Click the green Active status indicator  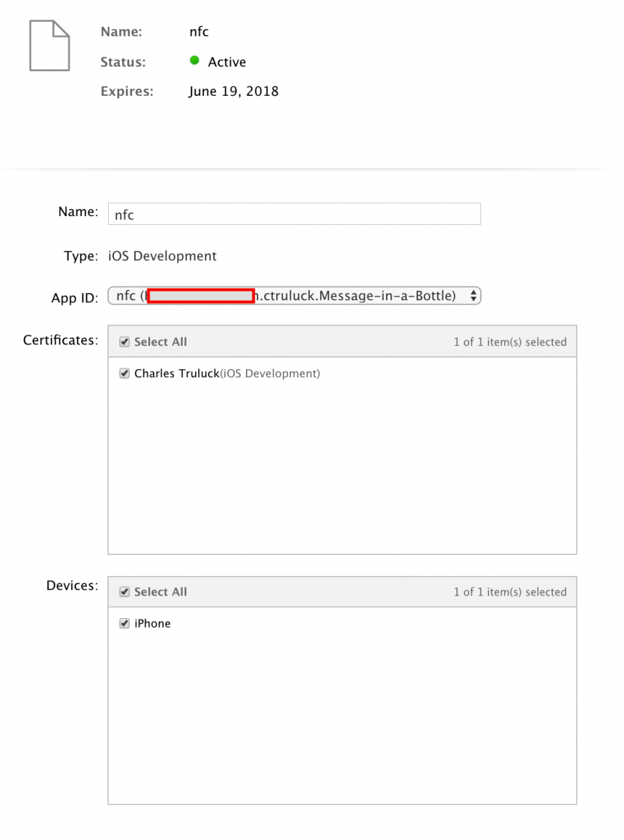194,60
